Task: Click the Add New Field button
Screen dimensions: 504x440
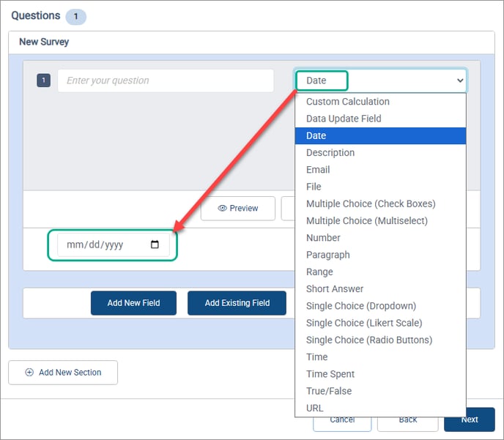Action: [133, 302]
